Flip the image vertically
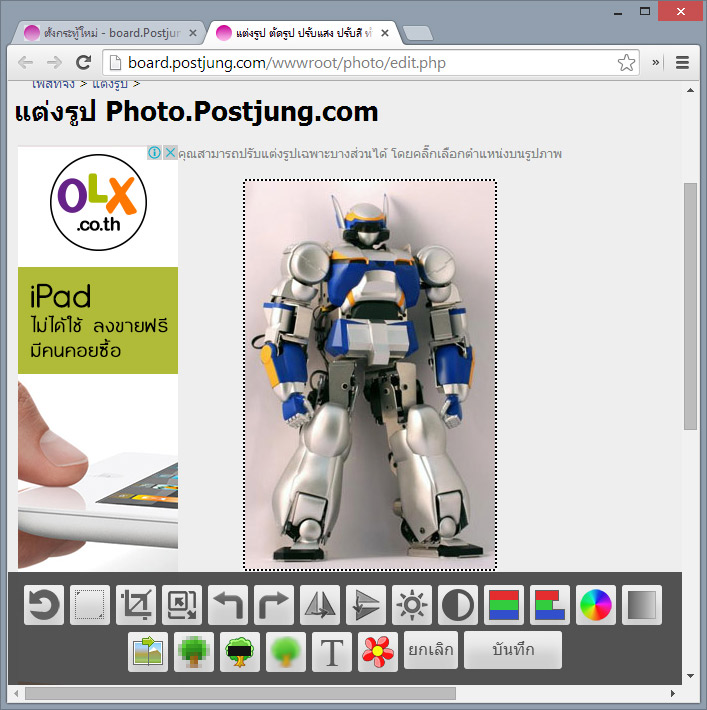 coord(366,605)
